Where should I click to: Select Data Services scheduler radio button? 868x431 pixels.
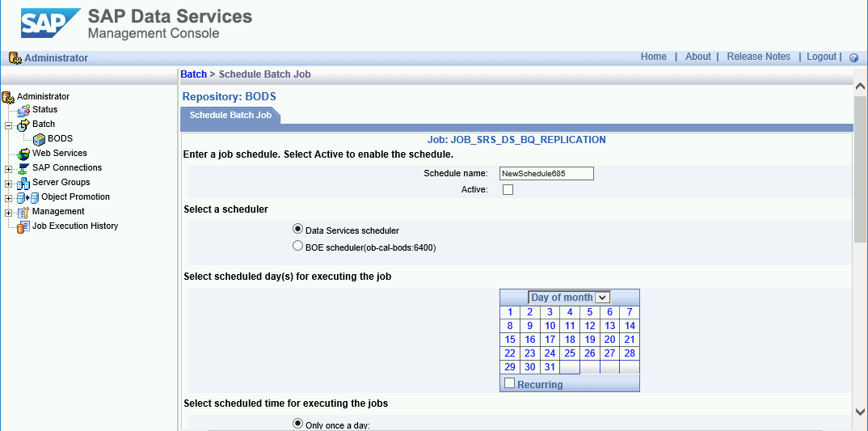pyautogui.click(x=297, y=229)
